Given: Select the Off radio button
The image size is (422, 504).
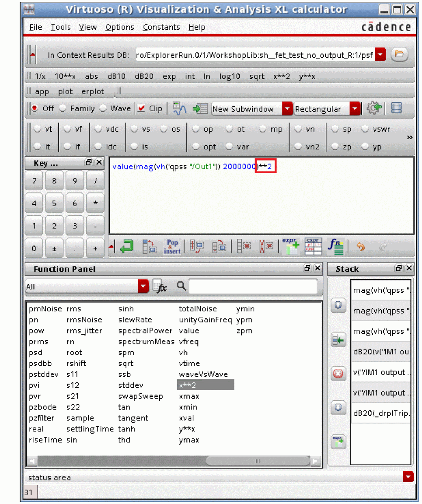Looking at the screenshot, I should pos(35,108).
